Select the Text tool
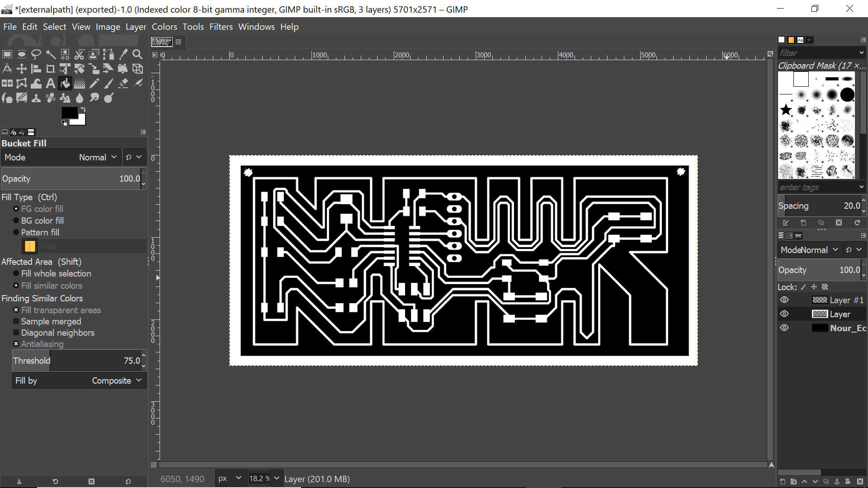 [x=51, y=84]
